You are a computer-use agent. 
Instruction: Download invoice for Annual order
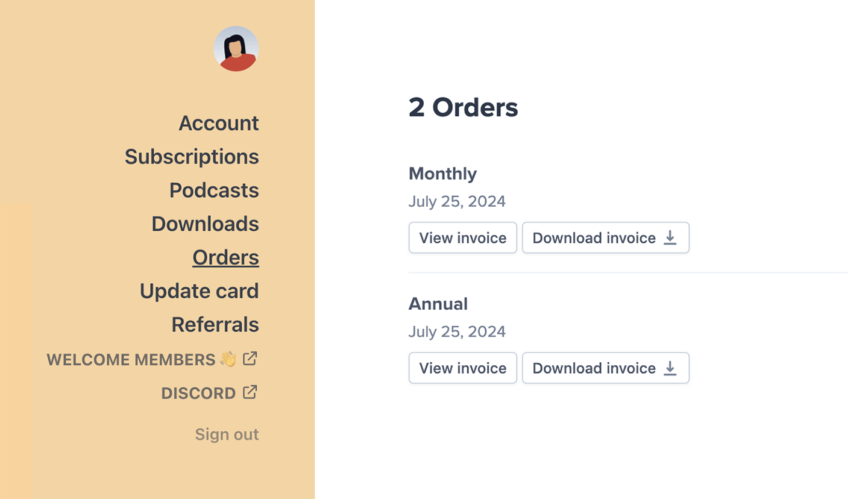(x=605, y=368)
